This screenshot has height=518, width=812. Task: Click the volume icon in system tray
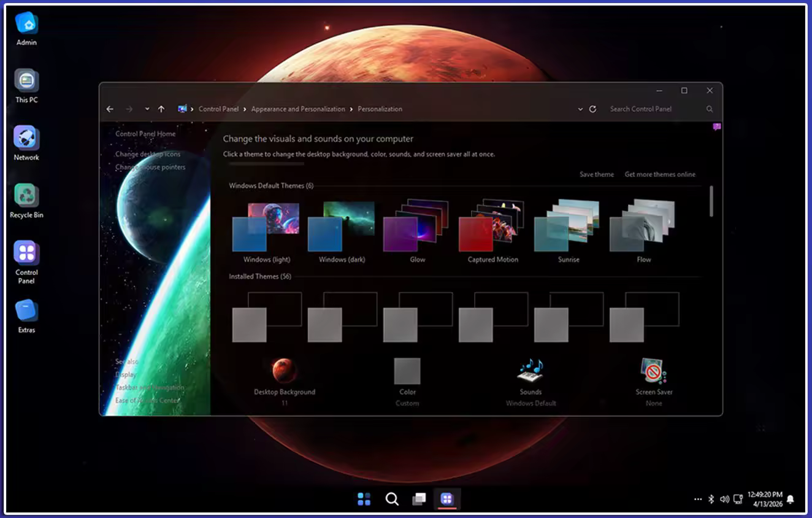coord(724,499)
